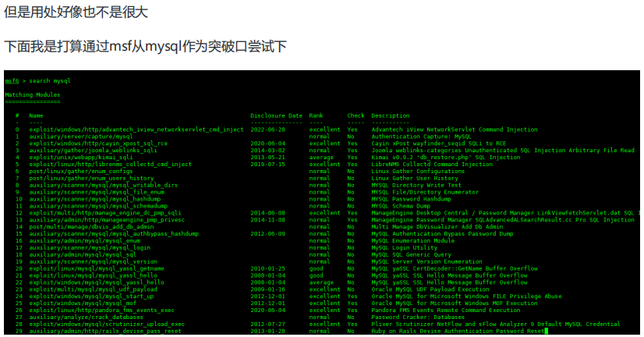Select exploit cayin_xpost_sql_rce module

pos(98,144)
